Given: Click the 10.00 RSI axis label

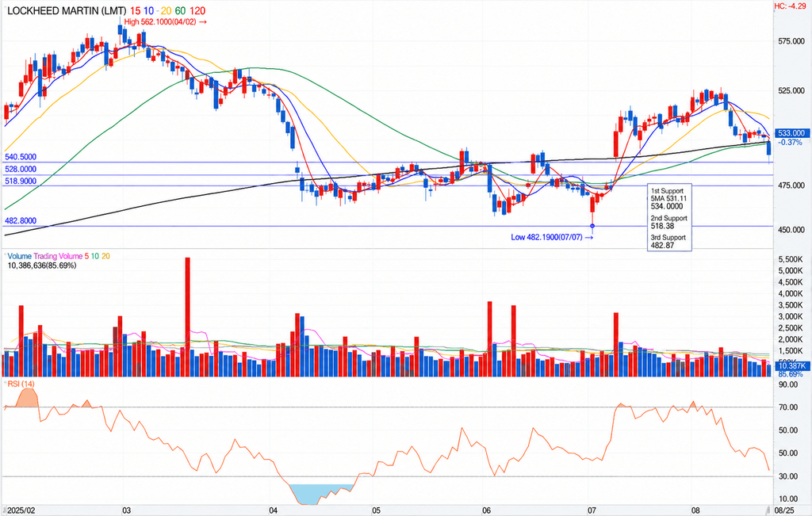Looking at the screenshot, I should click(788, 499).
